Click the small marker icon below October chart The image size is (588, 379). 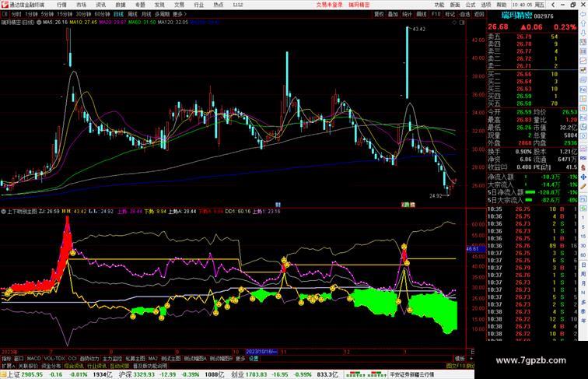(x=278, y=205)
